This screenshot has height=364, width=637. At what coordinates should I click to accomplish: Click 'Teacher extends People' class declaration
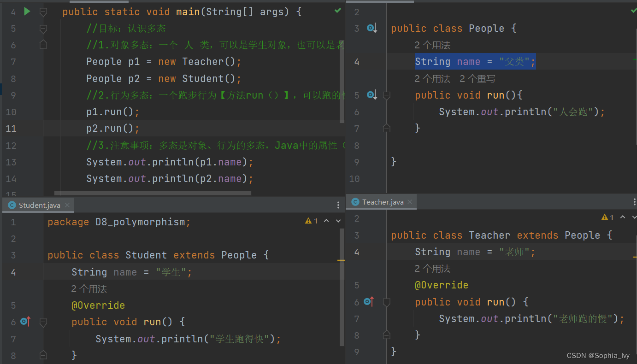[x=535, y=235]
